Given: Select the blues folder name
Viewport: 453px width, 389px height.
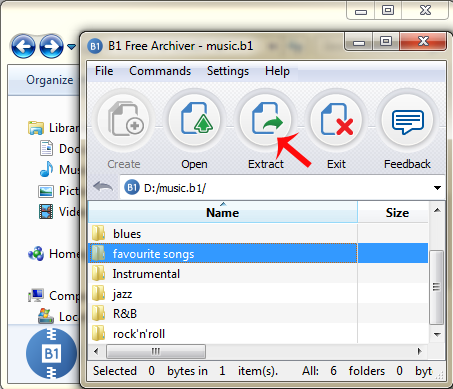Looking at the screenshot, I should 127,234.
